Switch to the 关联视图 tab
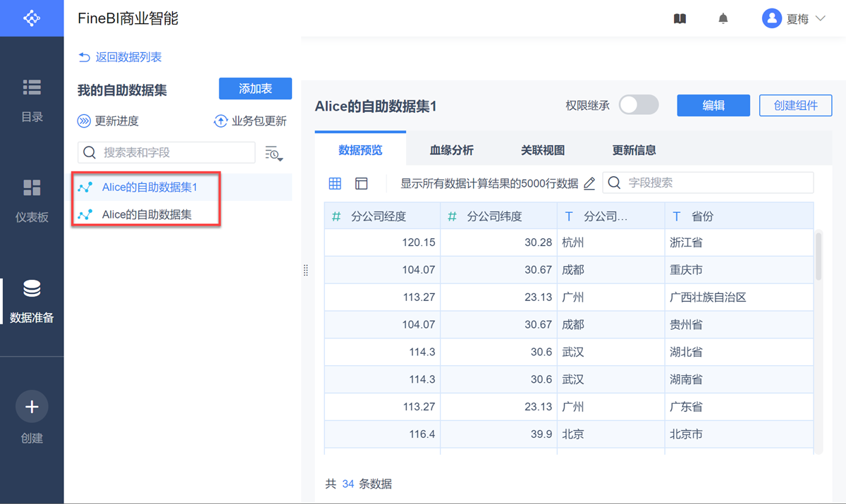 tap(543, 150)
